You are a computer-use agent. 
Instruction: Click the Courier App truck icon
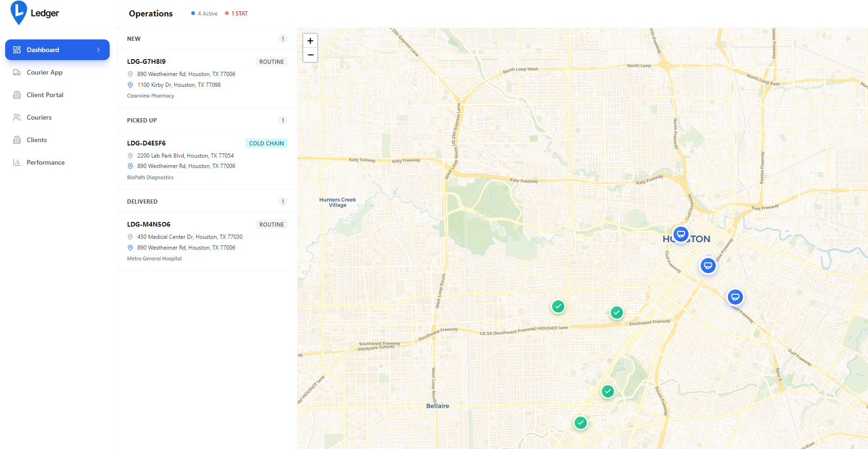pos(17,72)
